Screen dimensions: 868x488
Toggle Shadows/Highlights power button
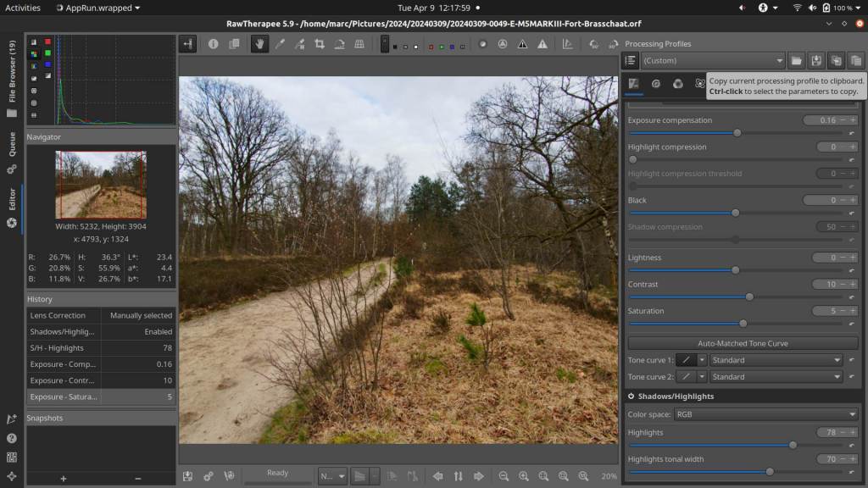tap(631, 396)
